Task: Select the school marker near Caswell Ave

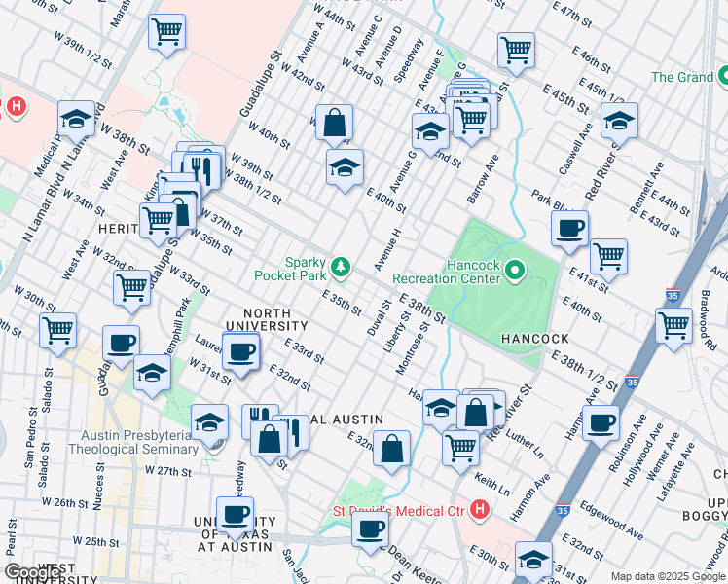Action: coord(618,121)
